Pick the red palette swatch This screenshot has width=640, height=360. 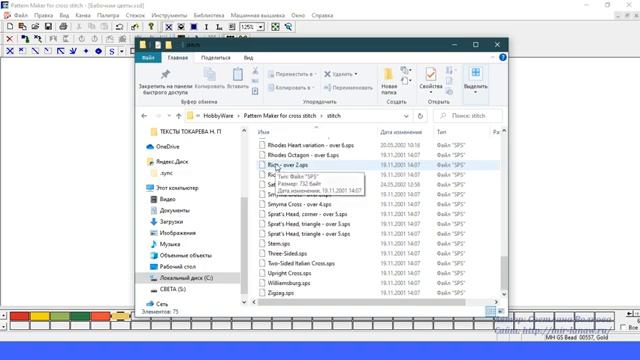[19, 316]
